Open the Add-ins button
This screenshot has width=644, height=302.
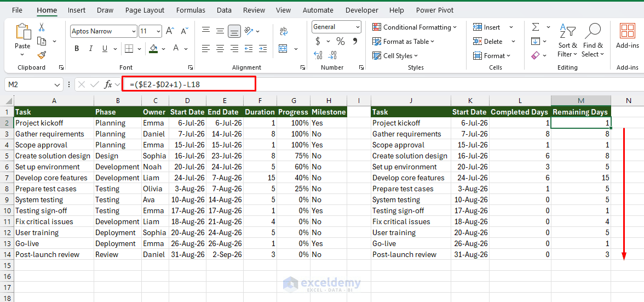(628, 36)
